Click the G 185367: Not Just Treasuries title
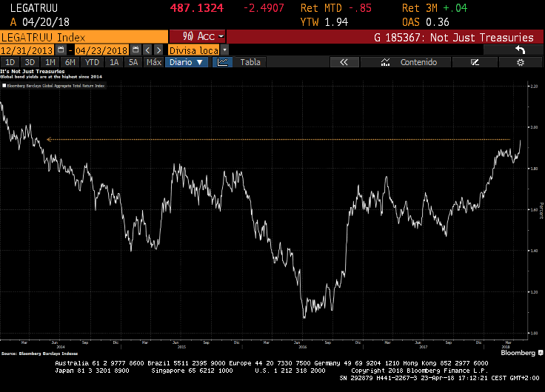Image resolution: width=545 pixels, height=392 pixels. 454,37
